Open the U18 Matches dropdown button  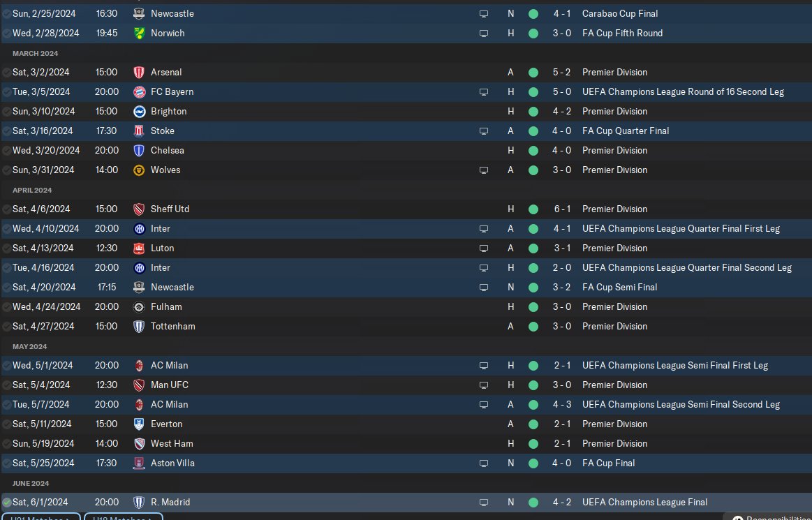click(x=123, y=517)
